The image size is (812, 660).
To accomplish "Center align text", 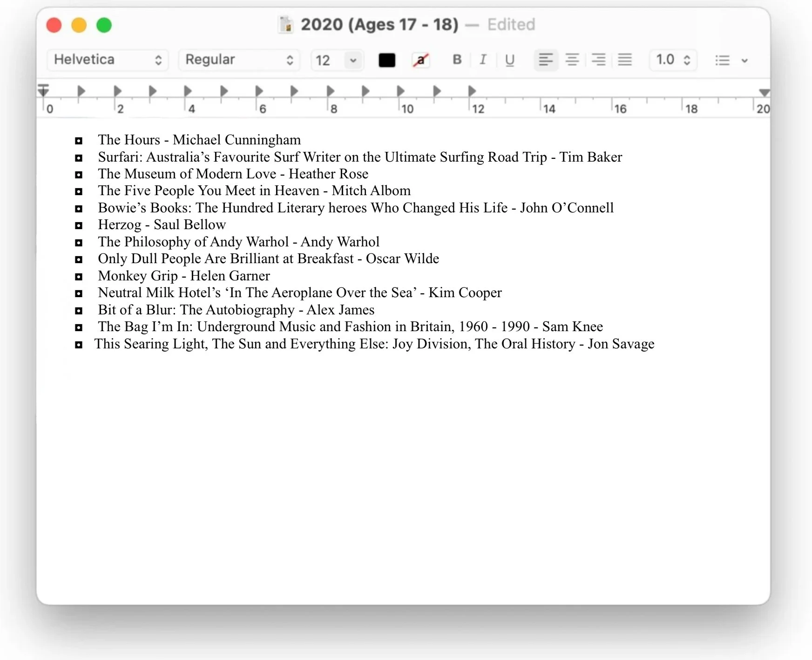I will point(572,60).
